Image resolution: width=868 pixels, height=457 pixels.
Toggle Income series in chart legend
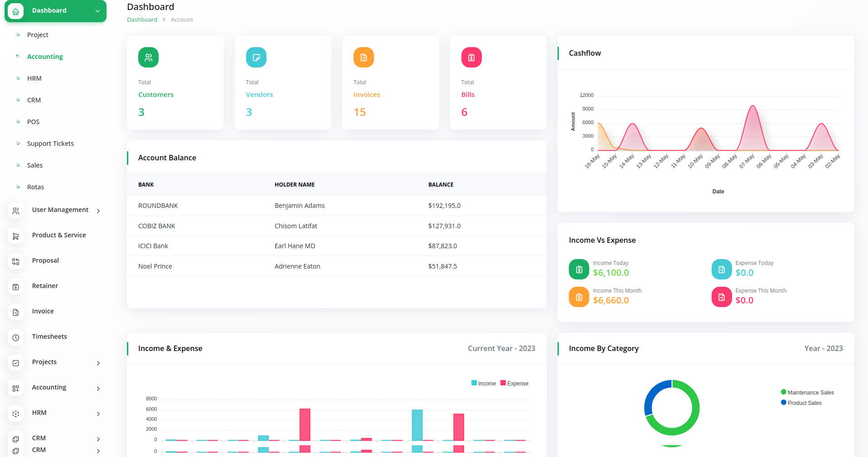(x=483, y=383)
